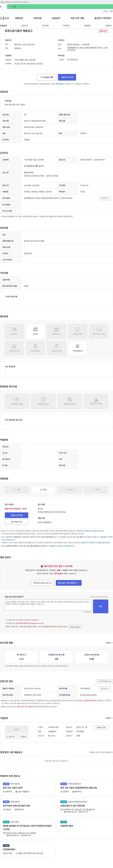
Task: Apply via 고용24 입사지원 in 접수 마감일
Action: point(16,515)
